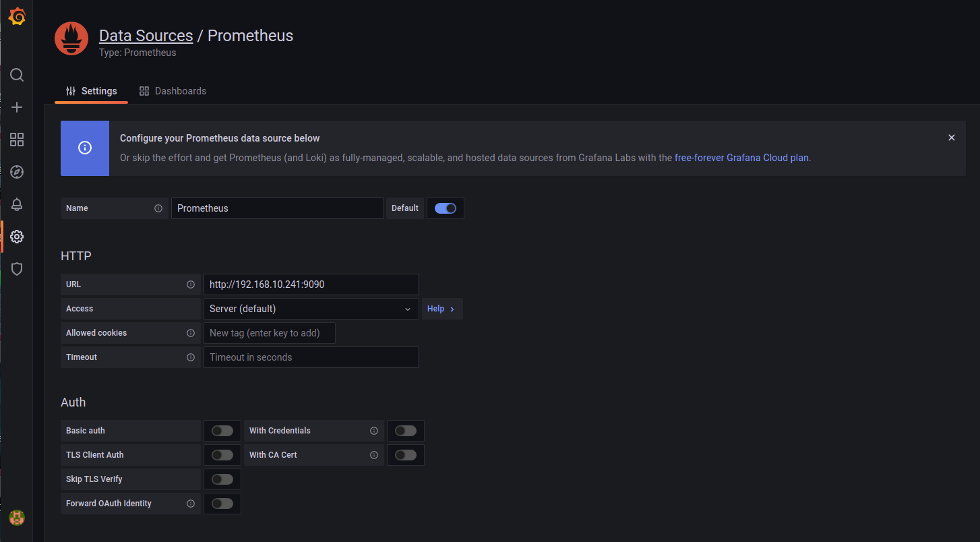Enable the Basic auth toggle
Image resolution: width=980 pixels, height=542 pixels.
pos(222,431)
